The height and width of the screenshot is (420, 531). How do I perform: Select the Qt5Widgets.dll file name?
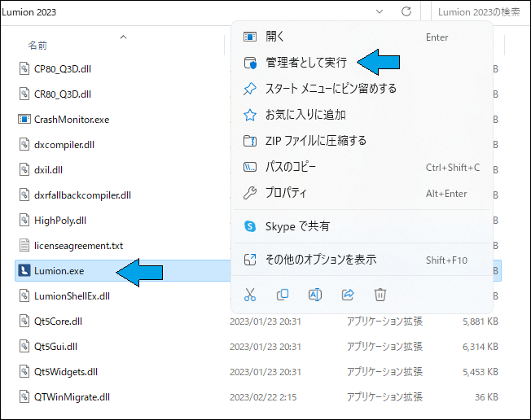(66, 372)
